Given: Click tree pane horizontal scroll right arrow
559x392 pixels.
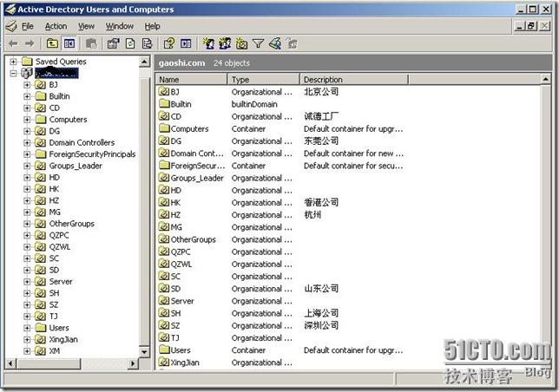Looking at the screenshot, I should (x=133, y=363).
